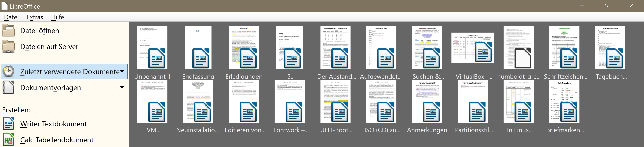Open the VirtualBox -... document thumbnail
Image resolution: width=644 pixels, height=147 pixels.
[x=473, y=48]
